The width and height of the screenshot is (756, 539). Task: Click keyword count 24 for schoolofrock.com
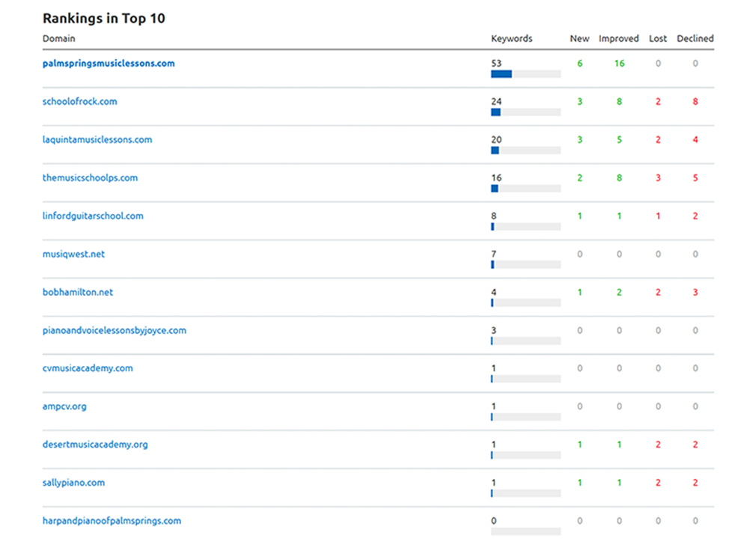point(496,101)
